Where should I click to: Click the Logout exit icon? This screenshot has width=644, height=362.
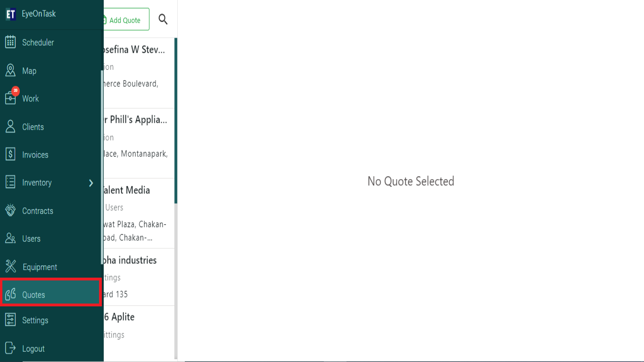[x=10, y=348]
